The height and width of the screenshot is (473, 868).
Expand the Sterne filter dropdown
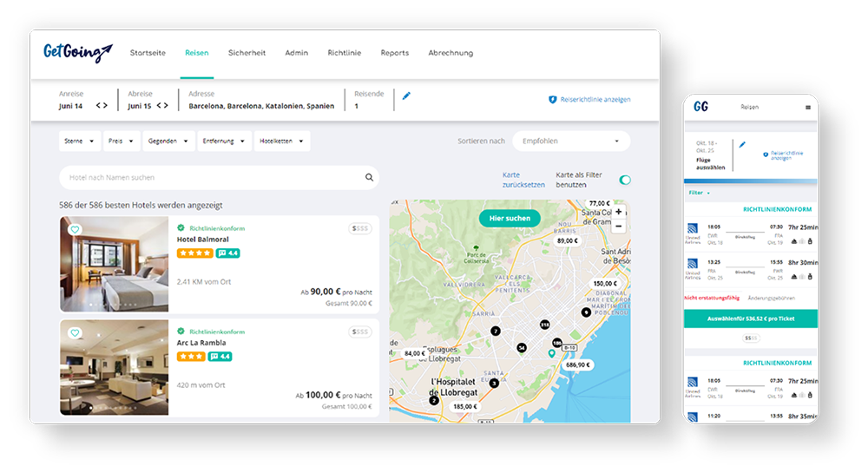(79, 141)
